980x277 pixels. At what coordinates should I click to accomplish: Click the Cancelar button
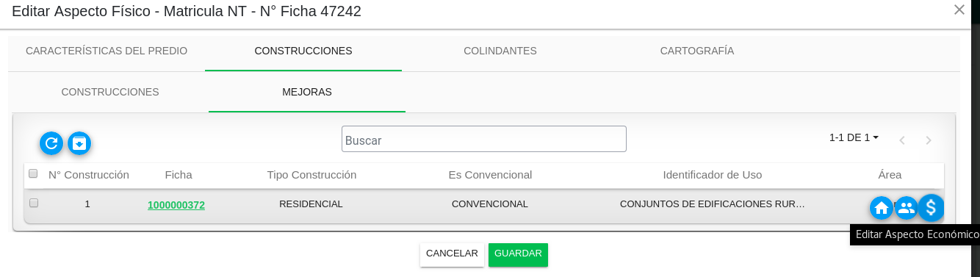pos(452,253)
